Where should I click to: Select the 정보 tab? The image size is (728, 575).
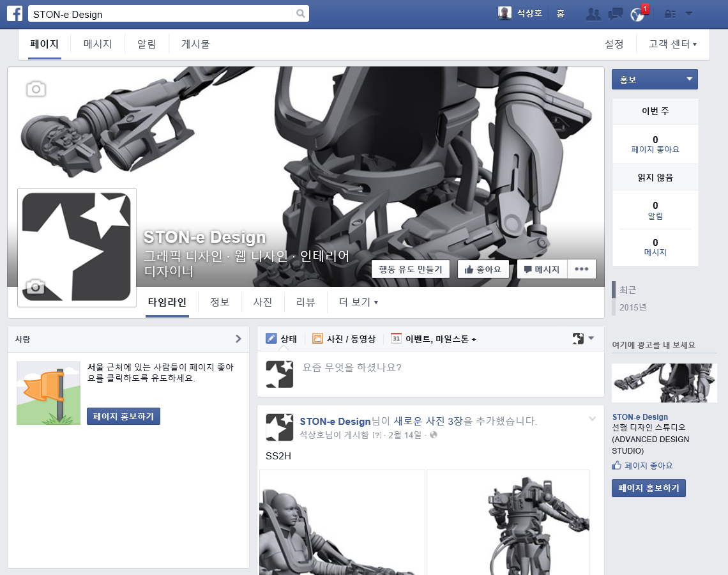click(220, 302)
